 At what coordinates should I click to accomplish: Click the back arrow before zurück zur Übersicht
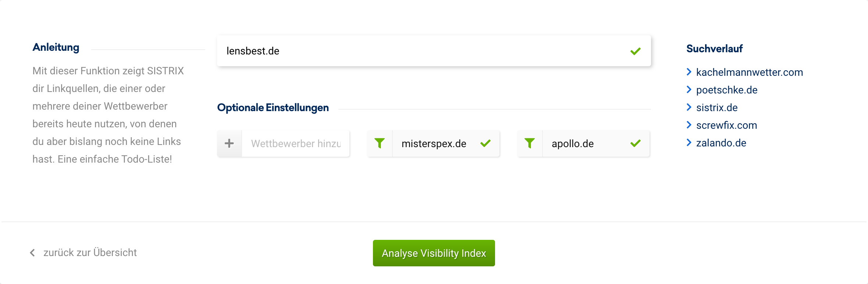tap(32, 253)
